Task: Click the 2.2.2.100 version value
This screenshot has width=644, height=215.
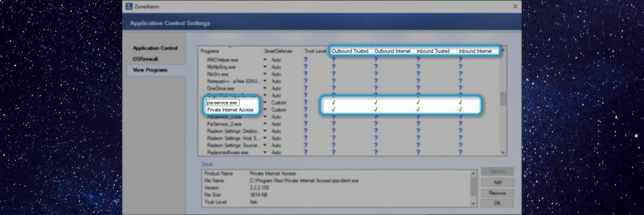Action: tap(259, 188)
